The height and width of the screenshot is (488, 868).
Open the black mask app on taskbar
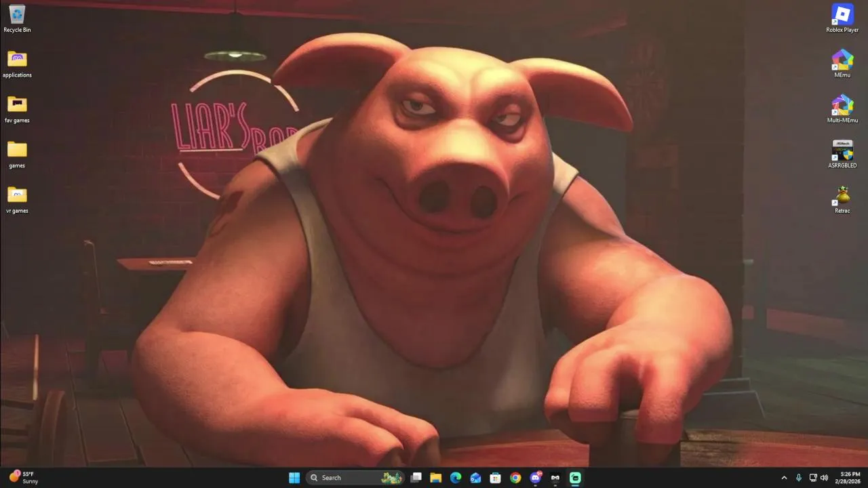pyautogui.click(x=555, y=478)
